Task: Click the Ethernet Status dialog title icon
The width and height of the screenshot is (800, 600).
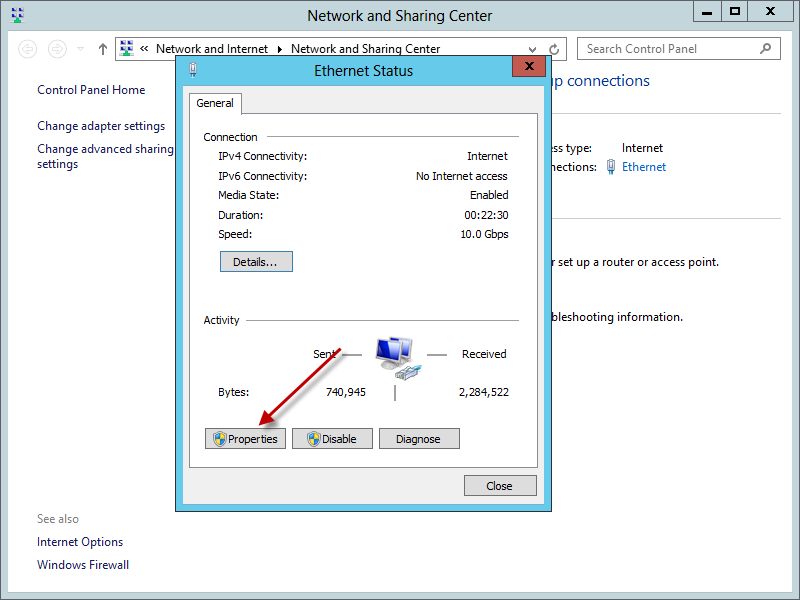Action: (x=192, y=70)
